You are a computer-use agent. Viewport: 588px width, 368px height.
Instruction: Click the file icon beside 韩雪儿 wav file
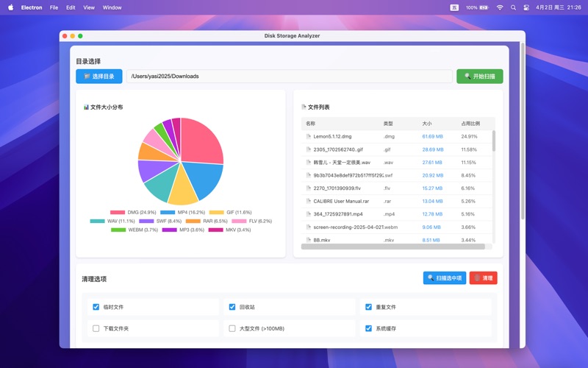(x=308, y=162)
